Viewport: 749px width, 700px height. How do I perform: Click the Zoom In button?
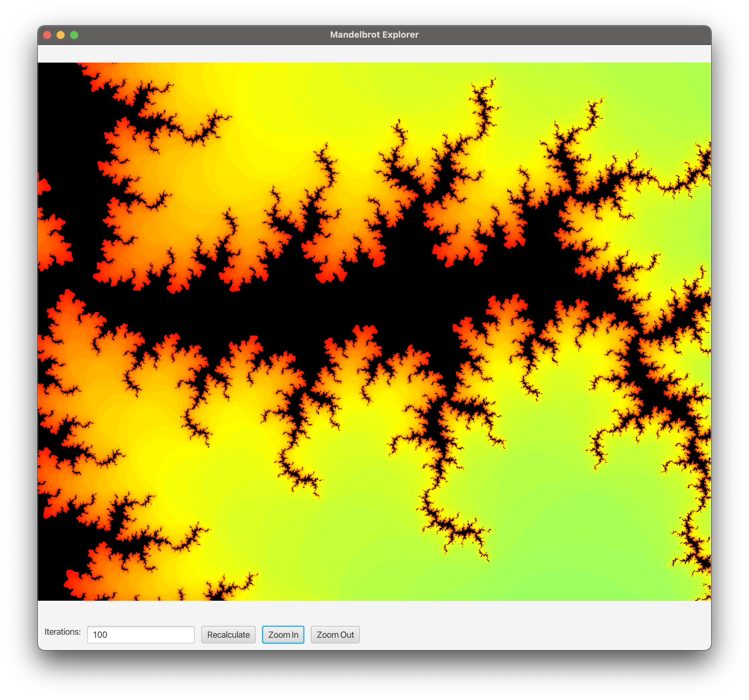click(283, 634)
